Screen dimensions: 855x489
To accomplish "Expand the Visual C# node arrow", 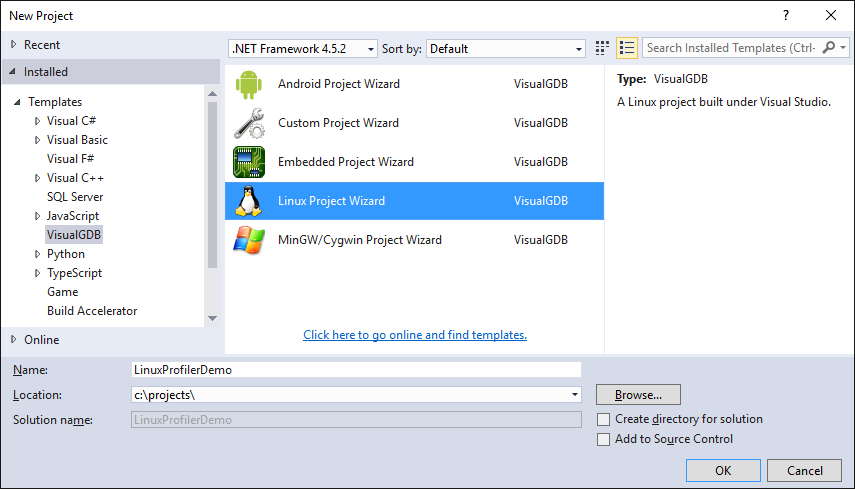I will (37, 121).
